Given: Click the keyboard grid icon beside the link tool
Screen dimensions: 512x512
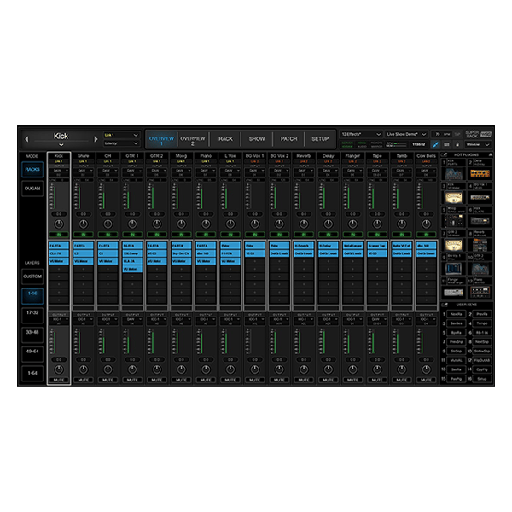Looking at the screenshot, I should point(447,145).
